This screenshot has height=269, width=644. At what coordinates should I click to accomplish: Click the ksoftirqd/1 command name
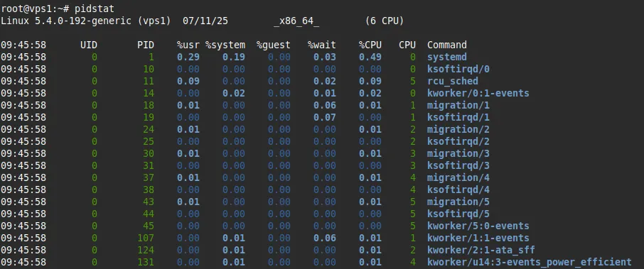(x=458, y=117)
